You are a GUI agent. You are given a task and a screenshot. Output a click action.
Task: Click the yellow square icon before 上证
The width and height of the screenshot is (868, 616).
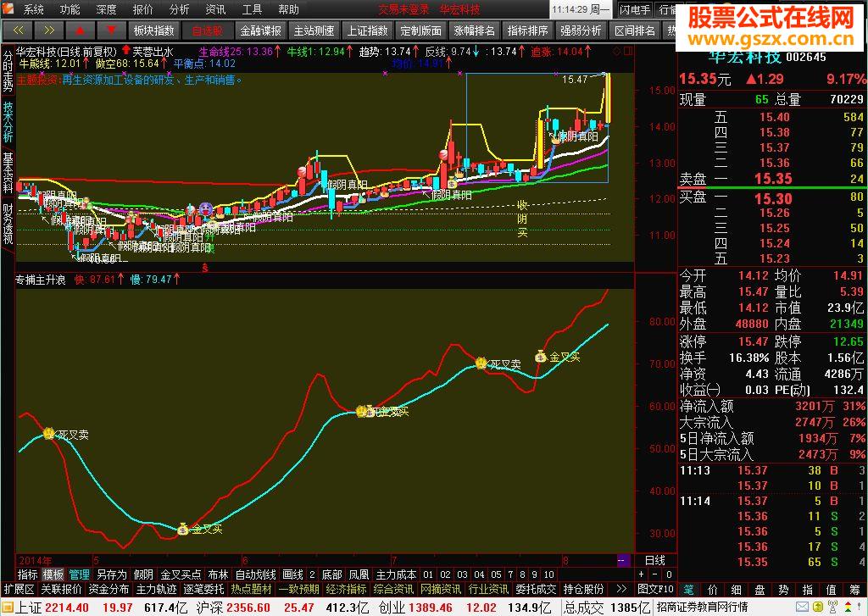pos(7,608)
